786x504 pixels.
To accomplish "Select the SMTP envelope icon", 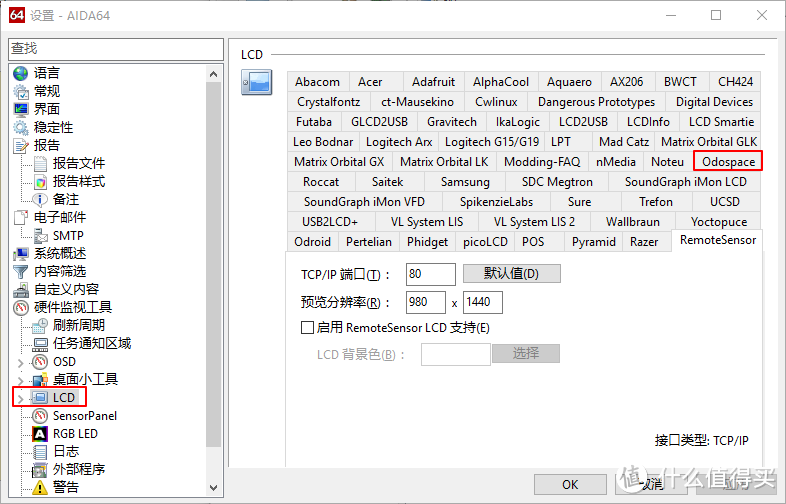I will pos(40,236).
